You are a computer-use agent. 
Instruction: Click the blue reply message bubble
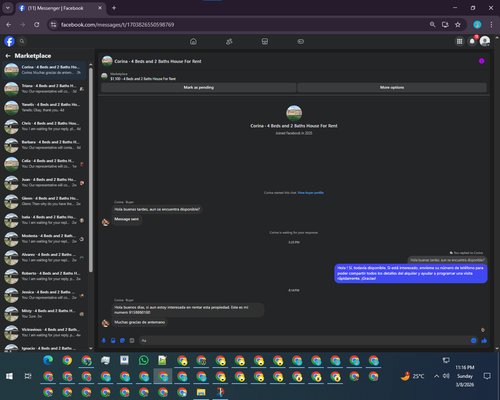[x=411, y=273]
